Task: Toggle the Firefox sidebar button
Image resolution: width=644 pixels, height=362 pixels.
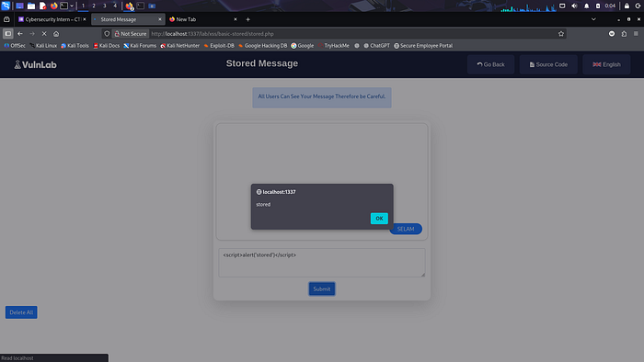Action: click(7, 34)
